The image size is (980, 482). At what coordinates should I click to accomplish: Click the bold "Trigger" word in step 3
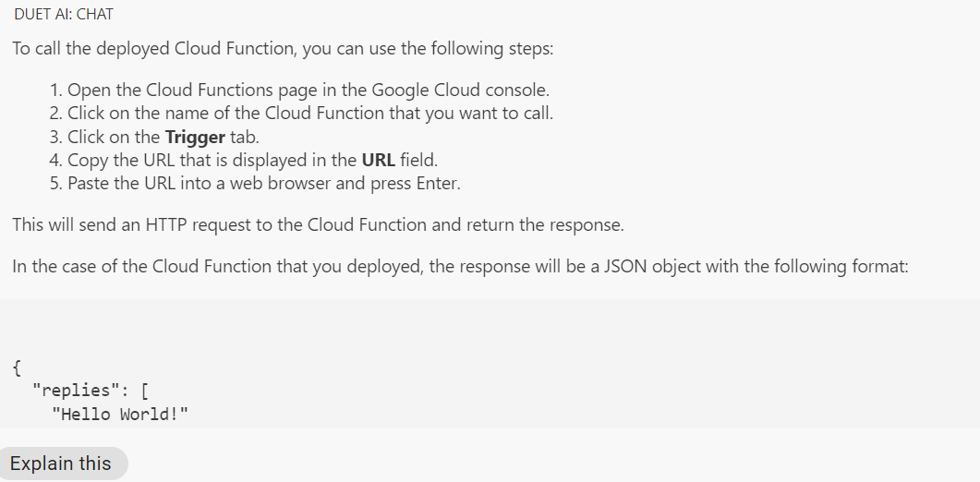[195, 138]
